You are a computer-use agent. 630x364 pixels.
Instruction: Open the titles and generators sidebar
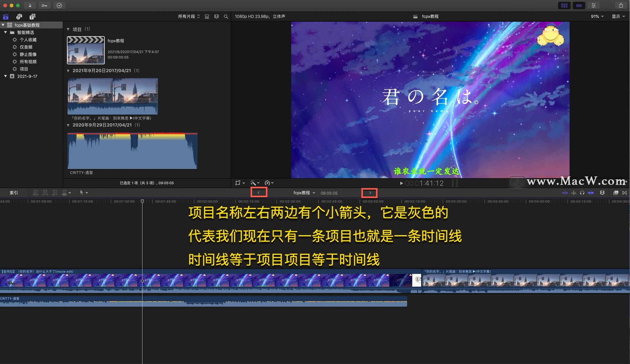(x=32, y=16)
